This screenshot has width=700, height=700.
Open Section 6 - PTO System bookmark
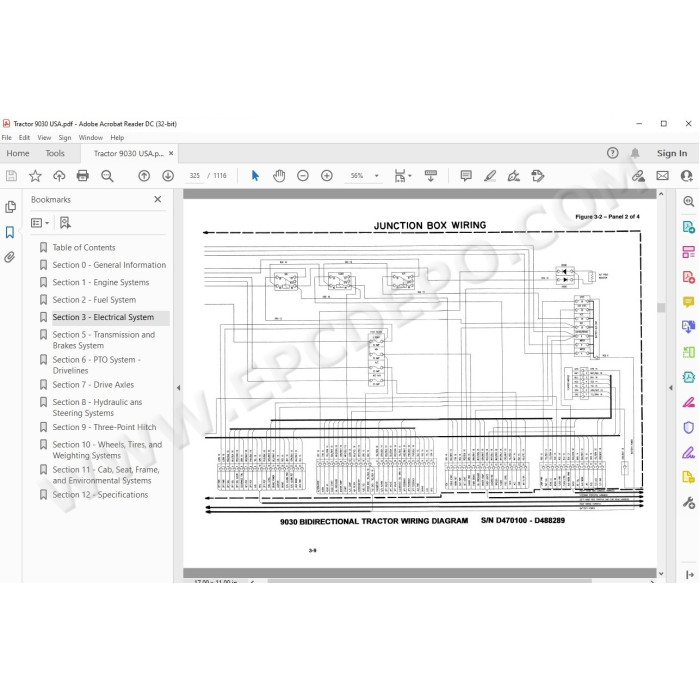click(x=96, y=365)
